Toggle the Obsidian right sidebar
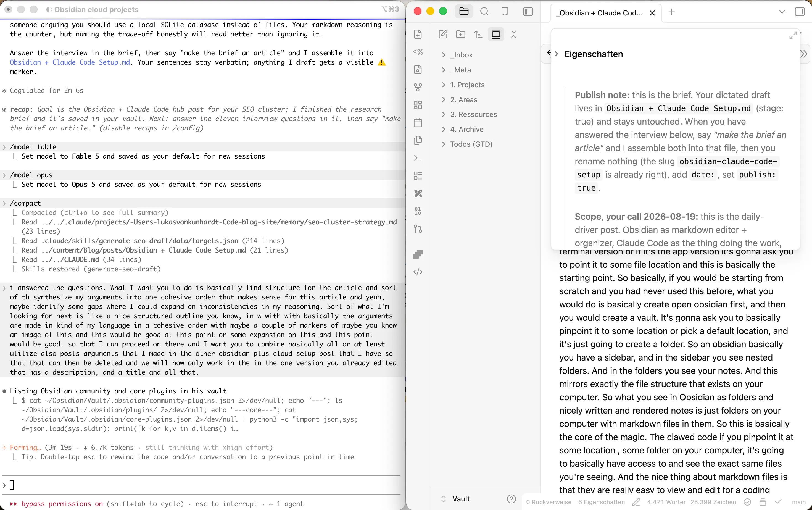The height and width of the screenshot is (510, 812). (x=800, y=12)
